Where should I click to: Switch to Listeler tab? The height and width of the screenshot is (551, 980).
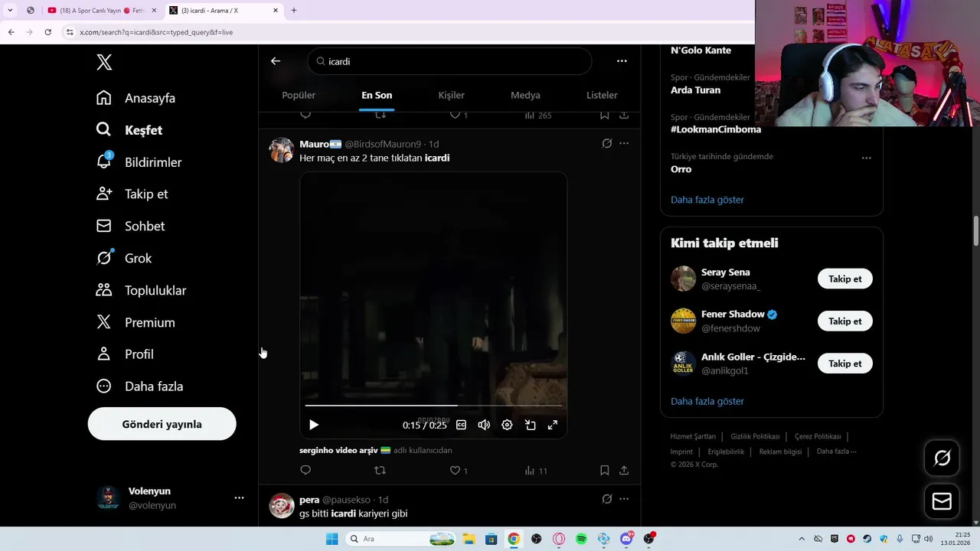pos(602,95)
